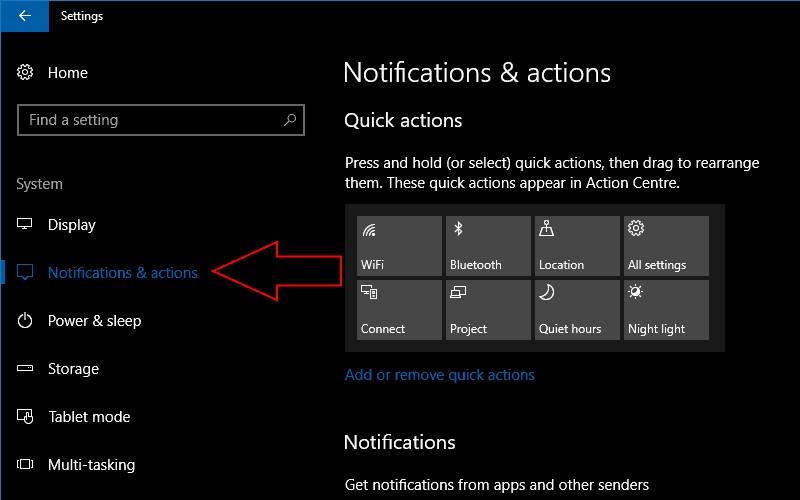Click the Connect devices icon
Screen dimensions: 800x500
pos(369,292)
